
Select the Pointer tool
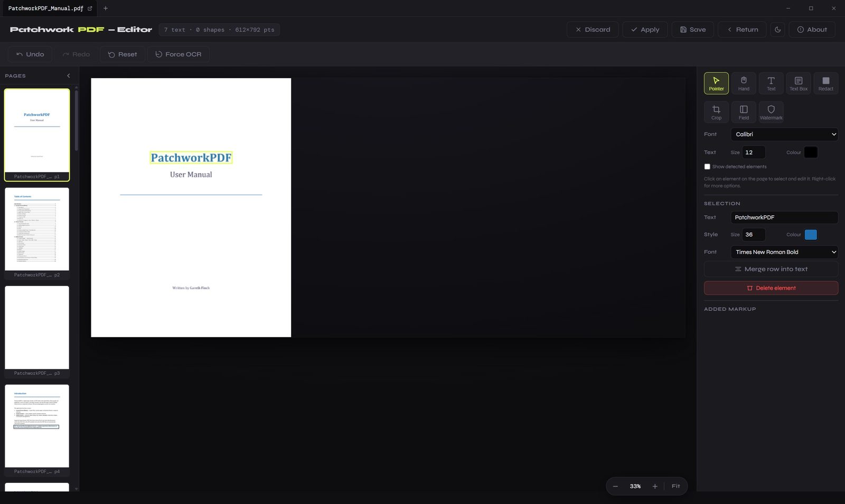click(x=716, y=83)
